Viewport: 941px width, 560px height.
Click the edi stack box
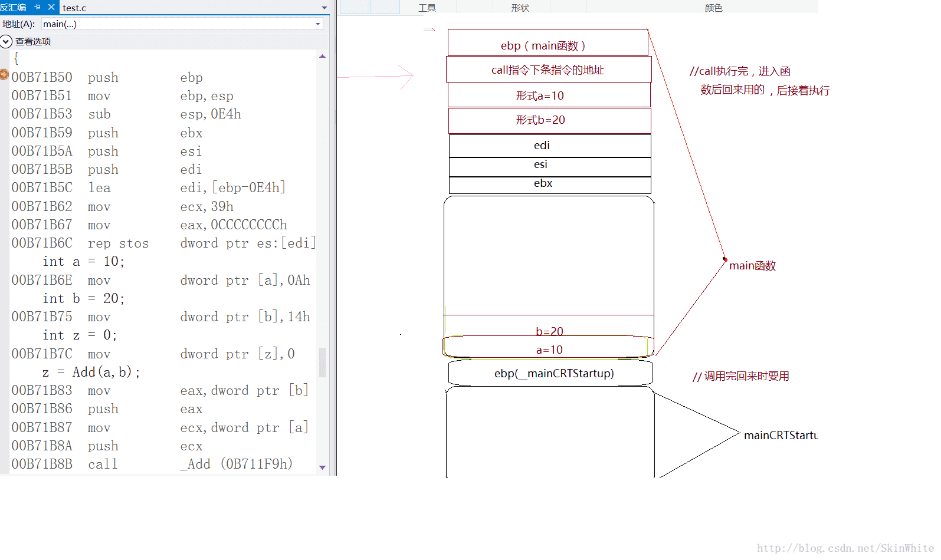[x=550, y=146]
